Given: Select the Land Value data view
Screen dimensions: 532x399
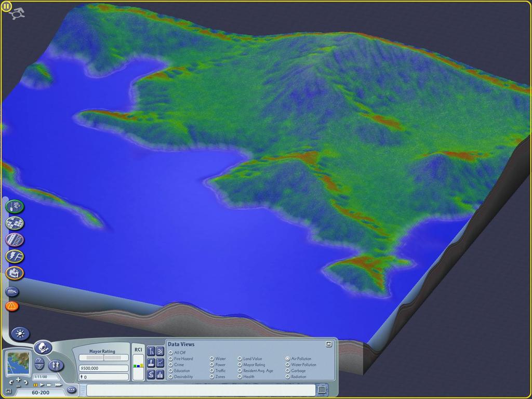Looking at the screenshot, I should click(x=250, y=358).
